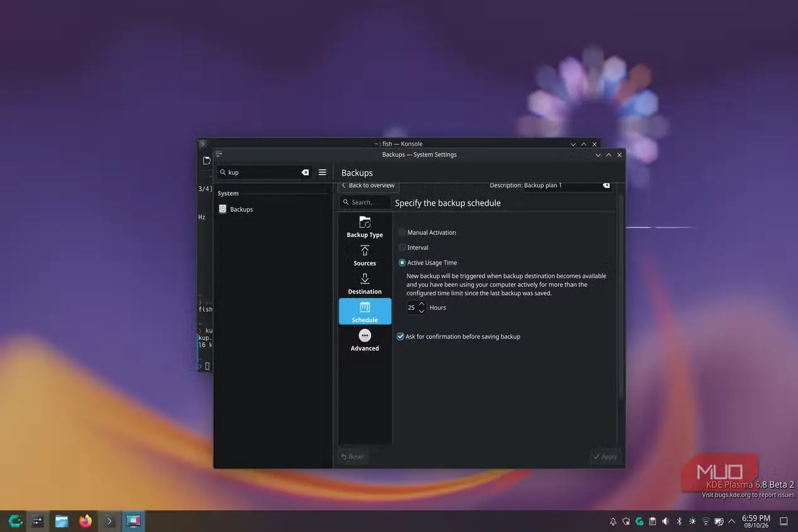Open the Sources page icon
The image size is (798, 532).
pyautogui.click(x=364, y=250)
